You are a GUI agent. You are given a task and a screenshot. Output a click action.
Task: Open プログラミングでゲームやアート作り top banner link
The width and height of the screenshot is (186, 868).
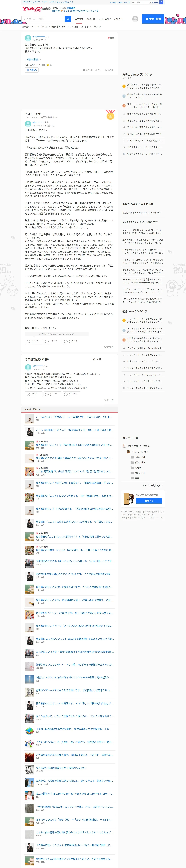pos(48,2)
